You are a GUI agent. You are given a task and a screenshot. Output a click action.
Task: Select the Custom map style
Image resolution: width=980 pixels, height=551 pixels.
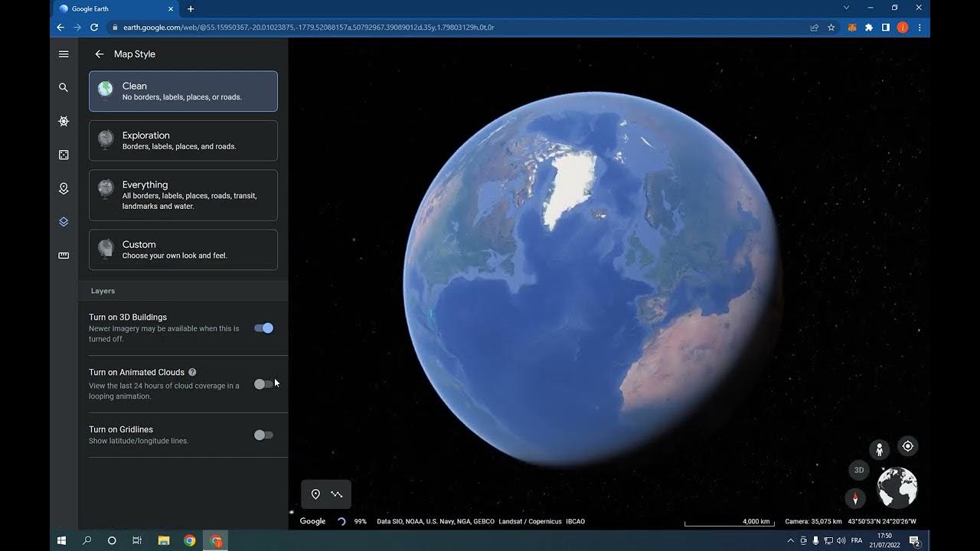tap(183, 249)
